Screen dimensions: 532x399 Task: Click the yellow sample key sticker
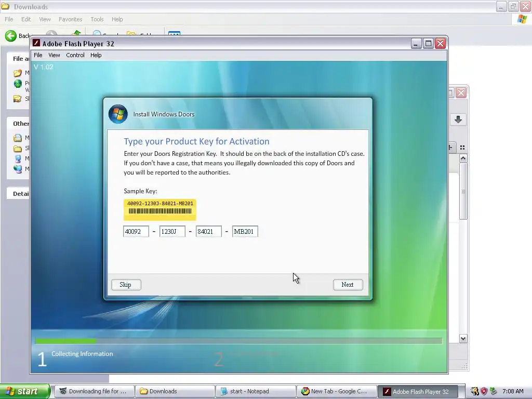coord(160,209)
